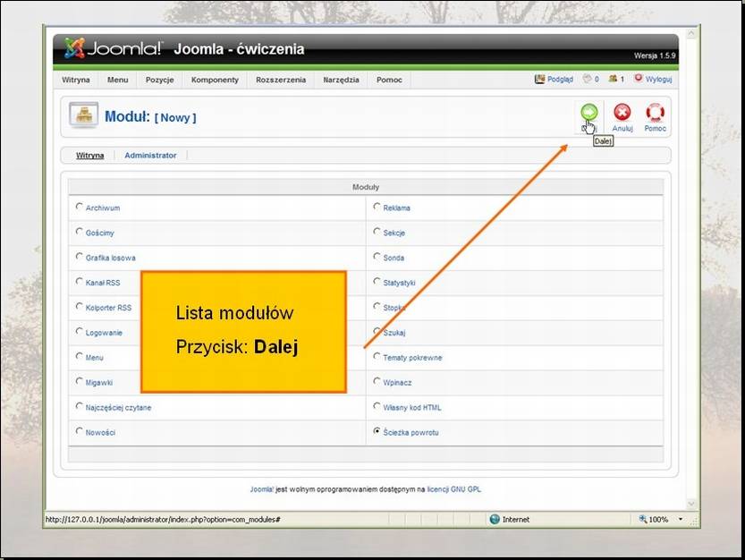The width and height of the screenshot is (745, 560).
Task: Select the Nowości radio button
Action: [80, 431]
